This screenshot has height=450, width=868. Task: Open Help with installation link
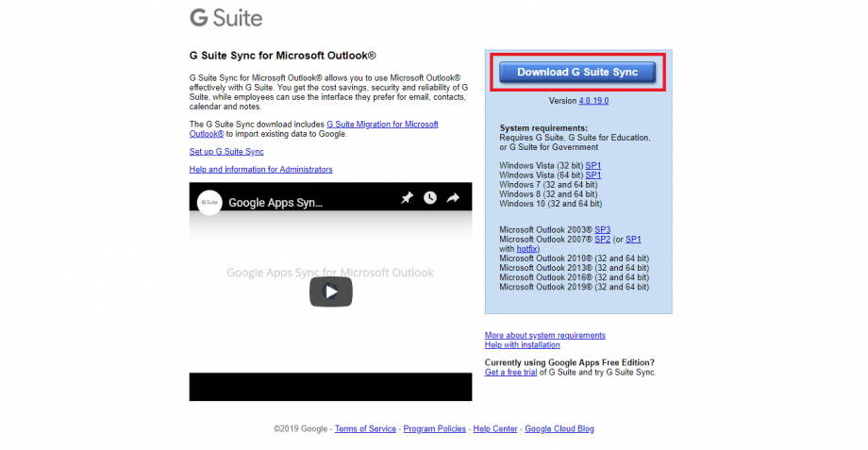click(x=523, y=345)
